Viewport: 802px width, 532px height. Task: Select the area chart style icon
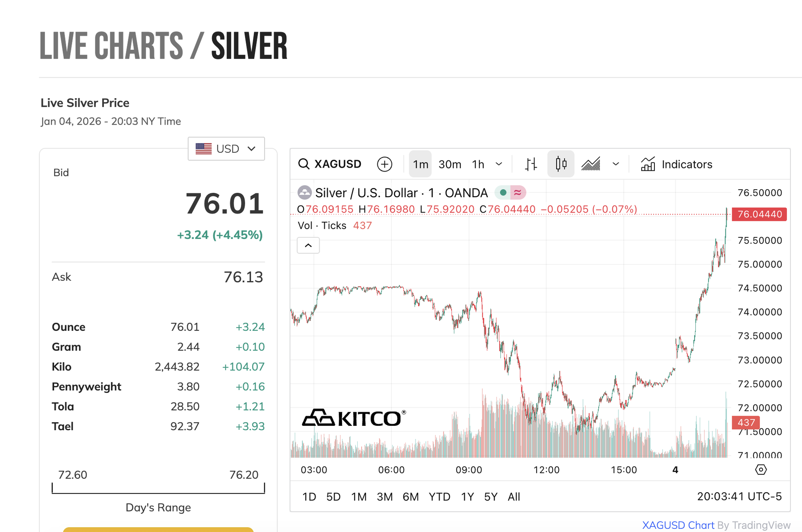pyautogui.click(x=591, y=164)
